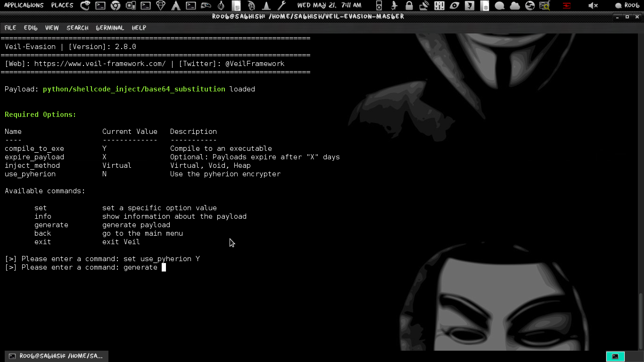
Task: Open the audio mixer sliders icon
Action: (x=439, y=6)
